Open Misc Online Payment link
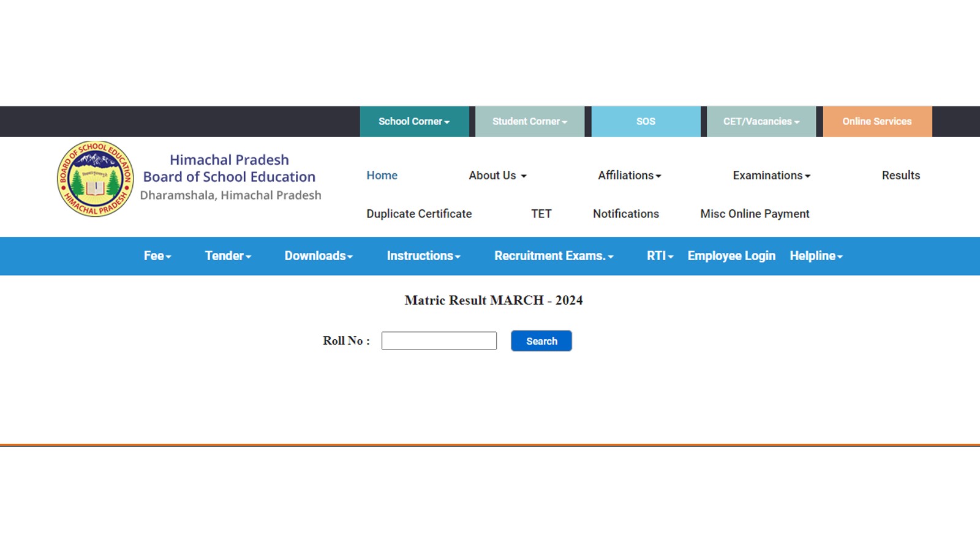Viewport: 980px width, 551px height. click(755, 214)
